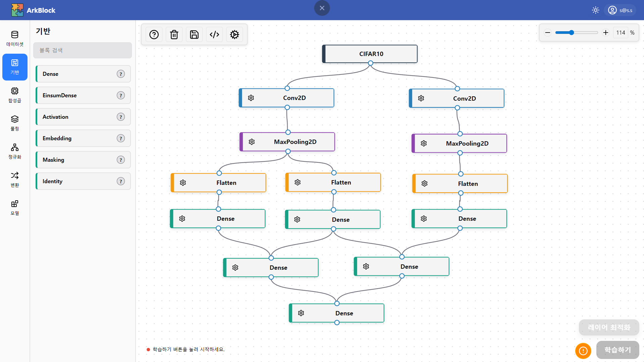This screenshot has width=644, height=362.
Task: Switch to the 합성곱 sidebar category
Action: [x=15, y=95]
